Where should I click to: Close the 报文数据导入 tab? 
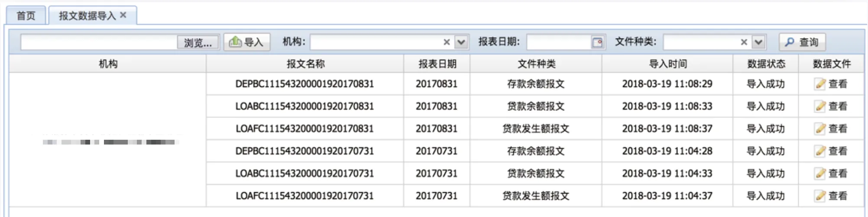tap(123, 15)
